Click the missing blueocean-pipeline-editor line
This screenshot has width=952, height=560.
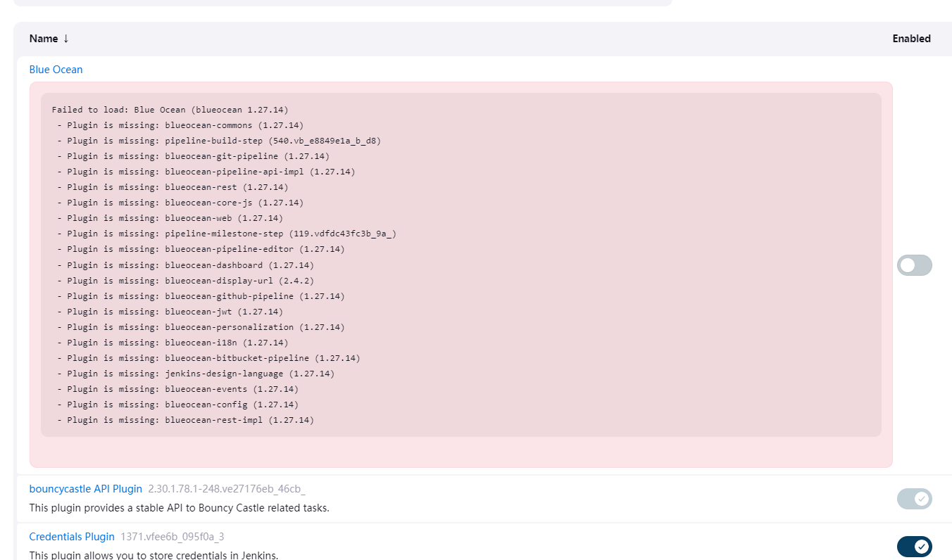click(201, 249)
